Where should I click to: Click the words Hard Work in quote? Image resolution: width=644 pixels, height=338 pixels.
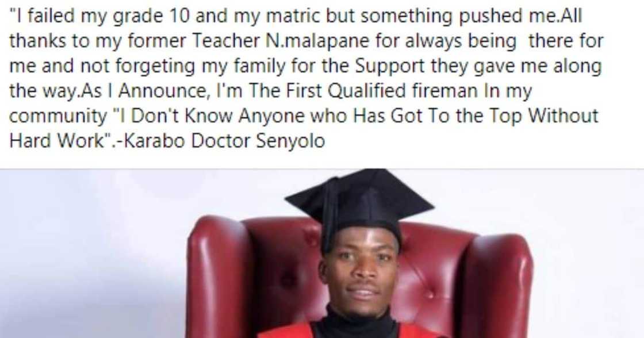(x=57, y=141)
